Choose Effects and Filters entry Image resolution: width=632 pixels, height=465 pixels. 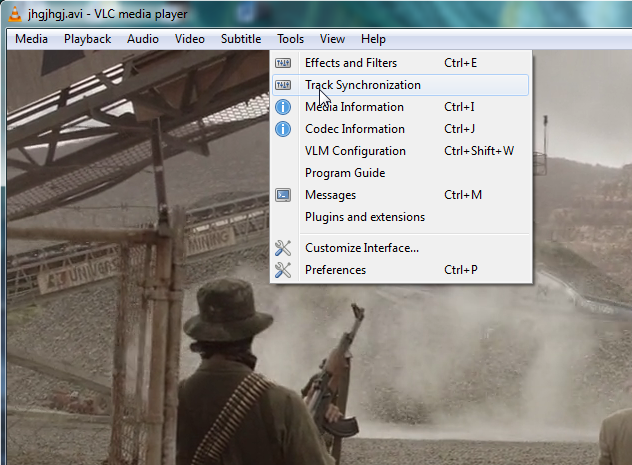click(x=401, y=63)
